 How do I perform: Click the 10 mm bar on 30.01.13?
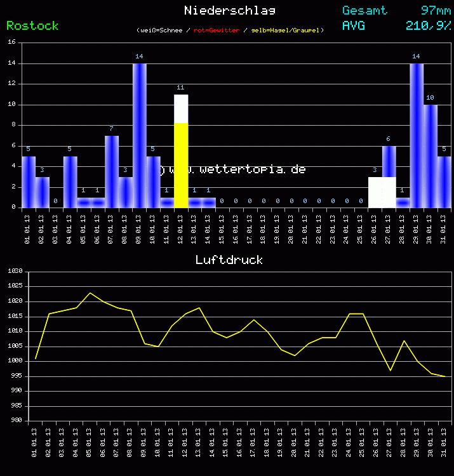click(x=431, y=156)
